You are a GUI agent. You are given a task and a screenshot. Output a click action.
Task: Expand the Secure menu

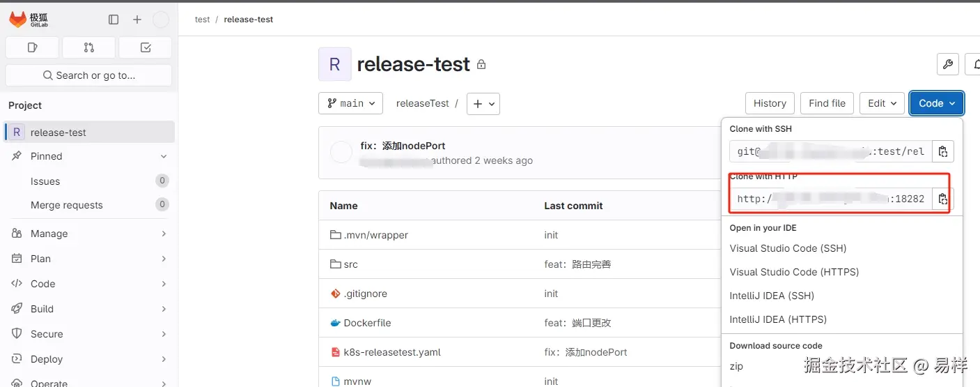click(89, 334)
